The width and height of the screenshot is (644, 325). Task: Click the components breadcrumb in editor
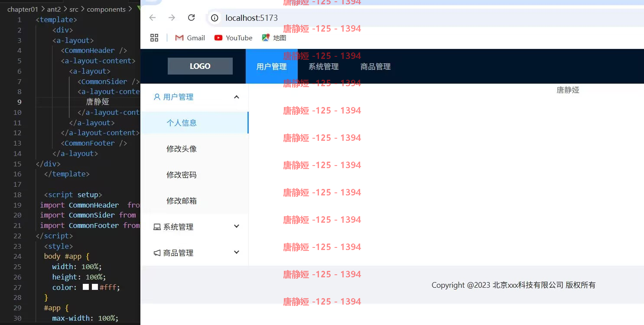106,9
